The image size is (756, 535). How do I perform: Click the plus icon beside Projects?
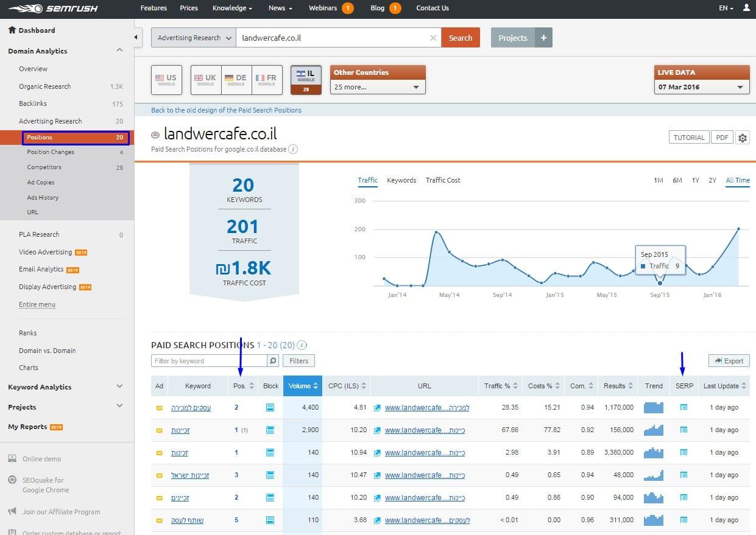tap(543, 38)
